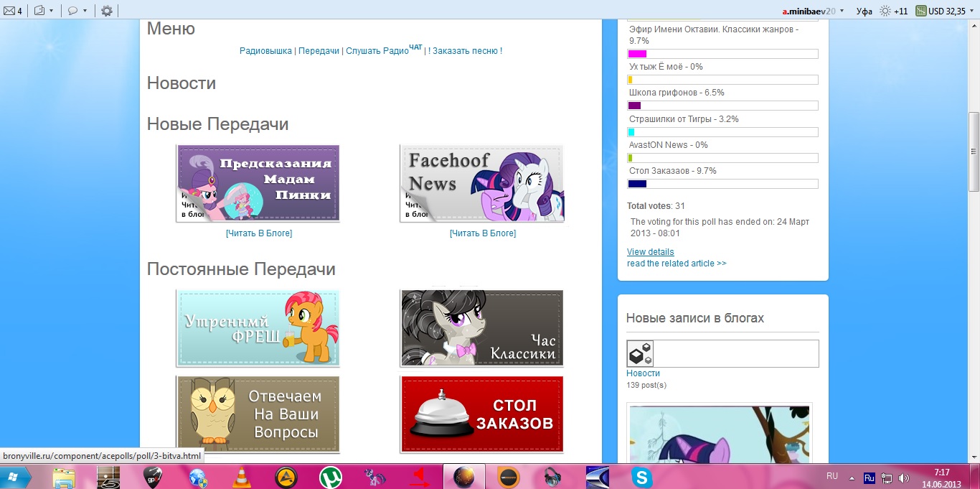Launch VLC media player from taskbar

242,477
